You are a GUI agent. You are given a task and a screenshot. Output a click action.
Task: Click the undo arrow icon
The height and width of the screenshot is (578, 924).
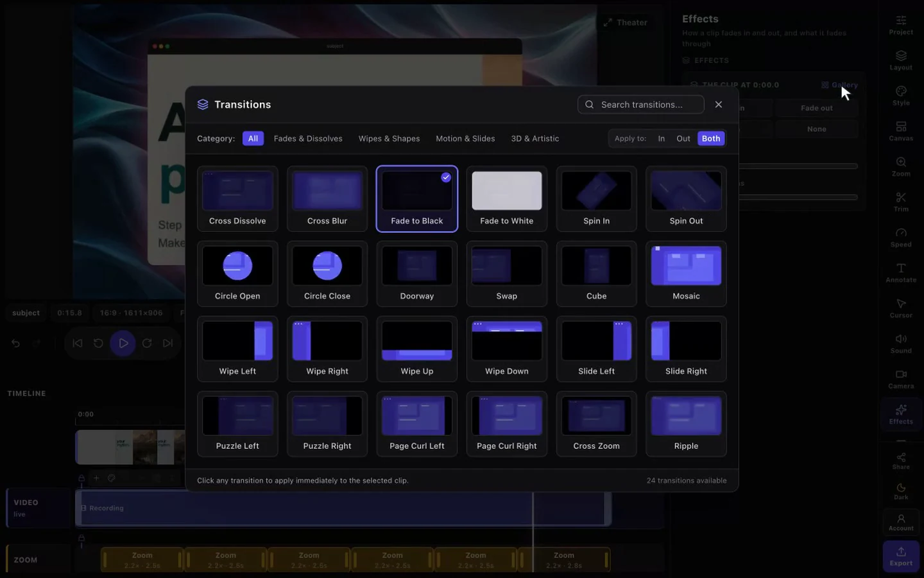click(x=16, y=343)
